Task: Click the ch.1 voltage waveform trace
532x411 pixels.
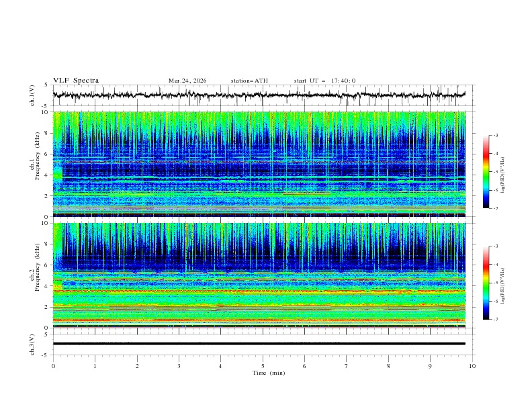Action: tap(259, 95)
